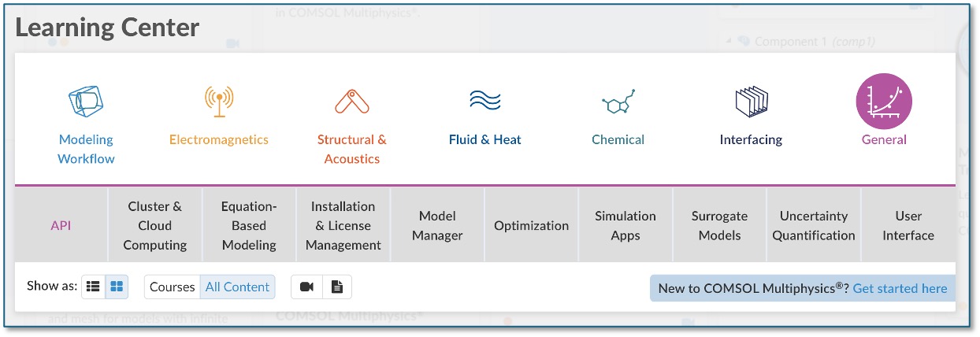This screenshot has height=337, width=980.
Task: Choose the Fluid & Heat waves icon
Action: click(x=484, y=101)
